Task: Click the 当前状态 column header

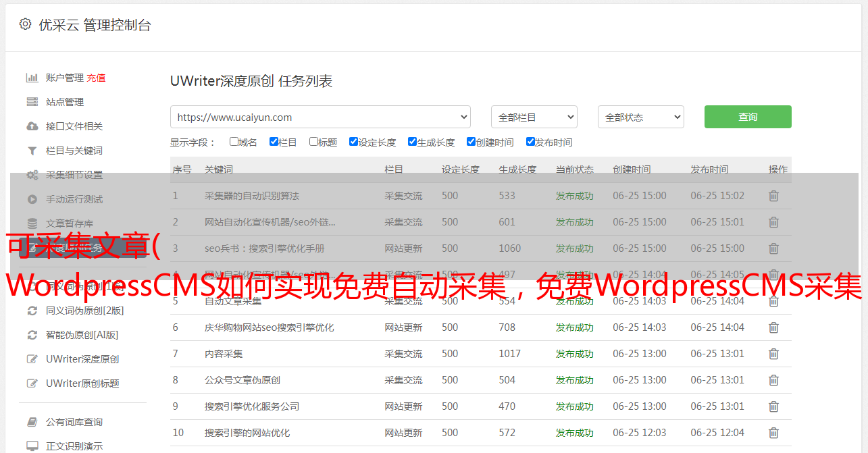Action: click(x=575, y=169)
